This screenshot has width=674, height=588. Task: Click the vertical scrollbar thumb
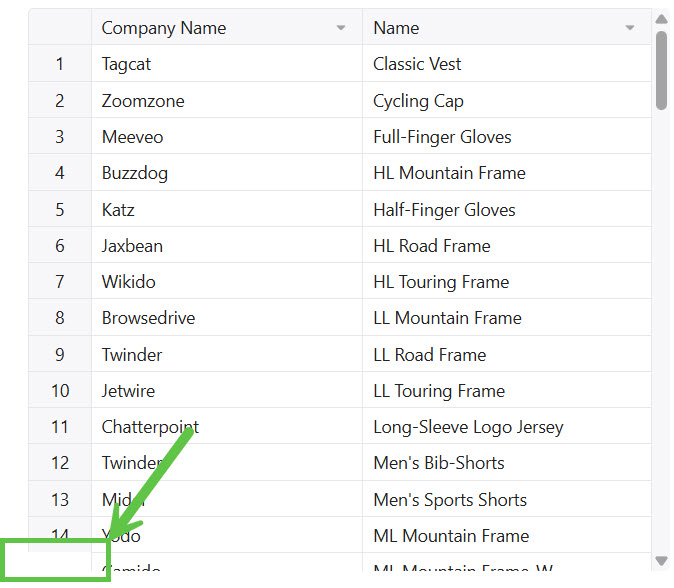661,70
